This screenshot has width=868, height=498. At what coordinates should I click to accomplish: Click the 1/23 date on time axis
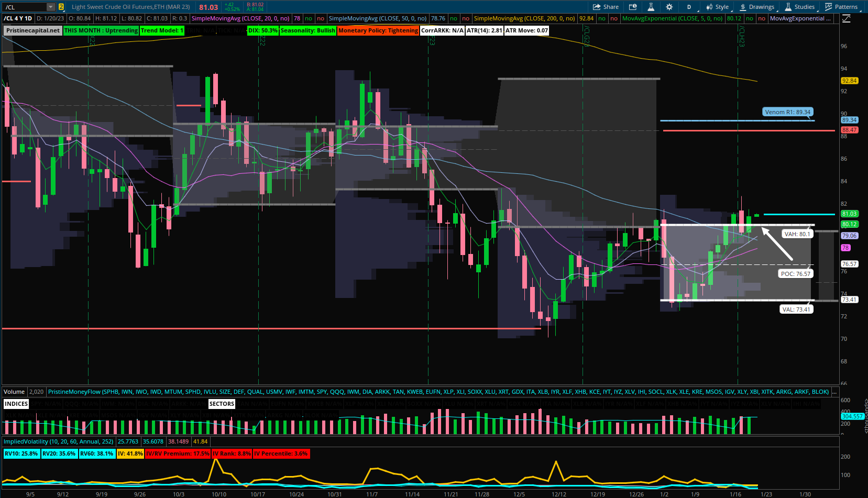[x=766, y=494]
